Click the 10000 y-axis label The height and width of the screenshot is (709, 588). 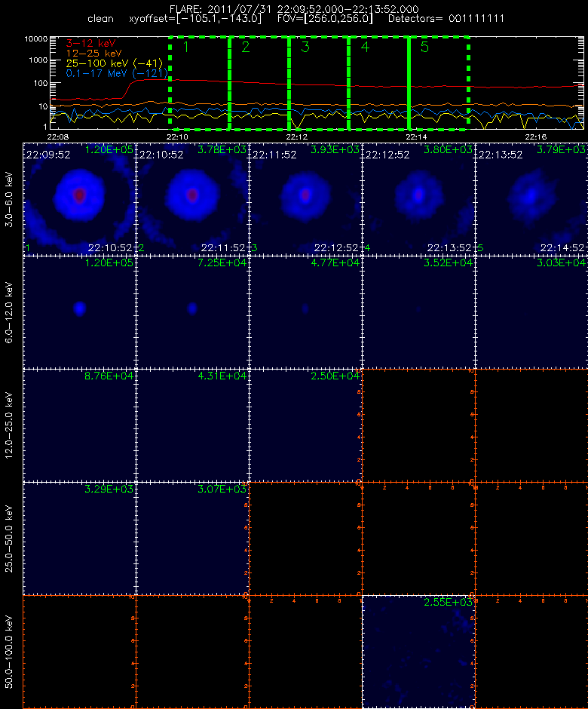point(36,39)
